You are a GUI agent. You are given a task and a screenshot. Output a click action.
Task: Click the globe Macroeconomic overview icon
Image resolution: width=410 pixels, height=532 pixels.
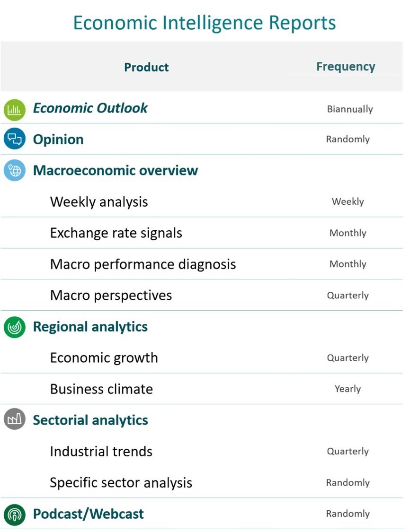pos(15,170)
